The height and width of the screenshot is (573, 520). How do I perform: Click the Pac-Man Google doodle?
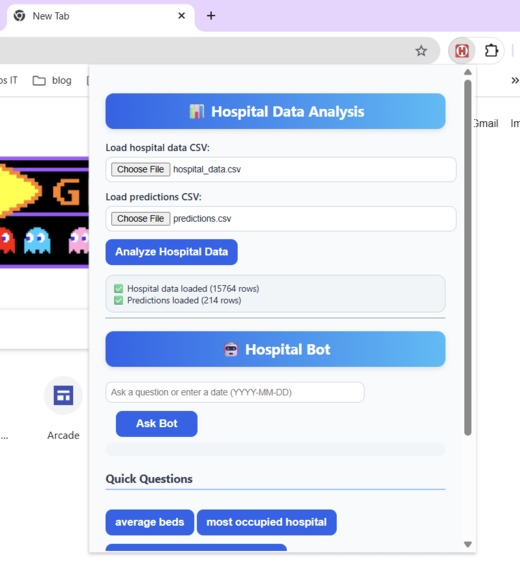[x=44, y=212]
